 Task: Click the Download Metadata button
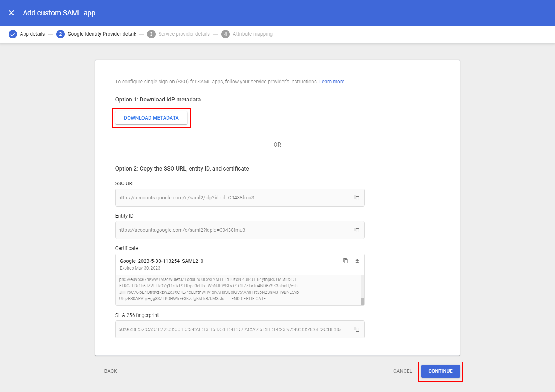click(151, 117)
